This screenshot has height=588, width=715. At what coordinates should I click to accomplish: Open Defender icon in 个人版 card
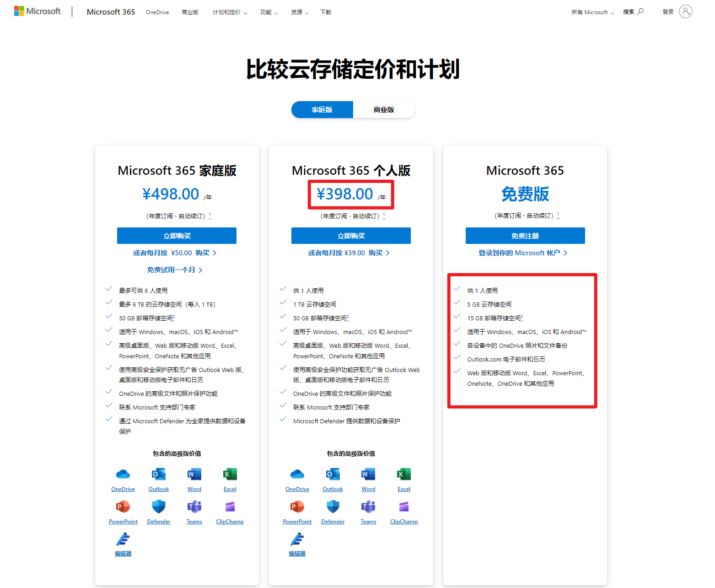coord(333,507)
